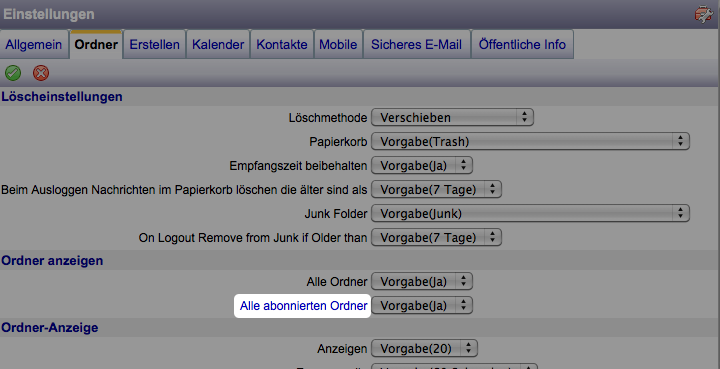Click On Logout Remove from Junk label
The width and height of the screenshot is (720, 369).
(253, 238)
